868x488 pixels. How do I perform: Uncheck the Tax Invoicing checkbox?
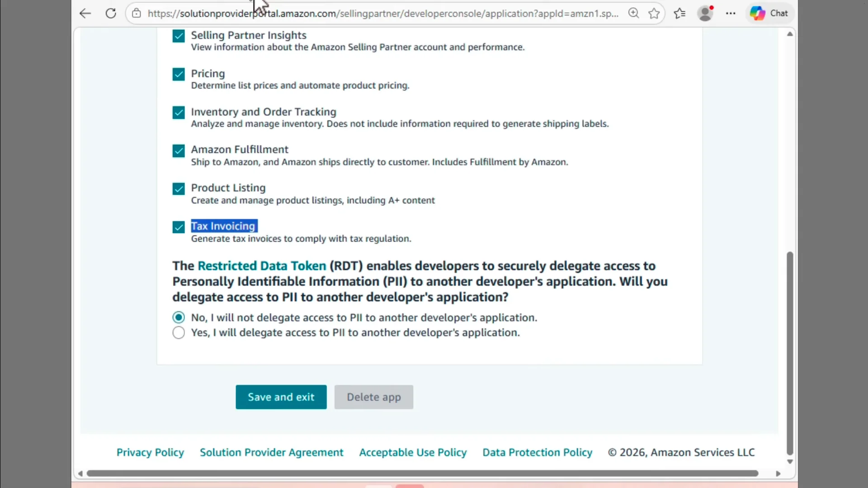click(179, 227)
